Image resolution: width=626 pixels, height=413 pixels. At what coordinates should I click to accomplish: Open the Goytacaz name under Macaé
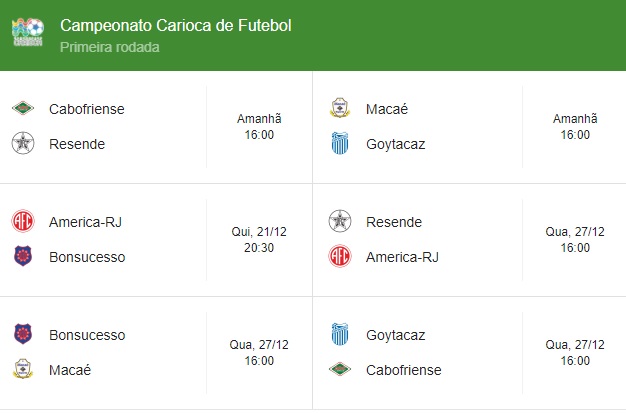pos(395,144)
